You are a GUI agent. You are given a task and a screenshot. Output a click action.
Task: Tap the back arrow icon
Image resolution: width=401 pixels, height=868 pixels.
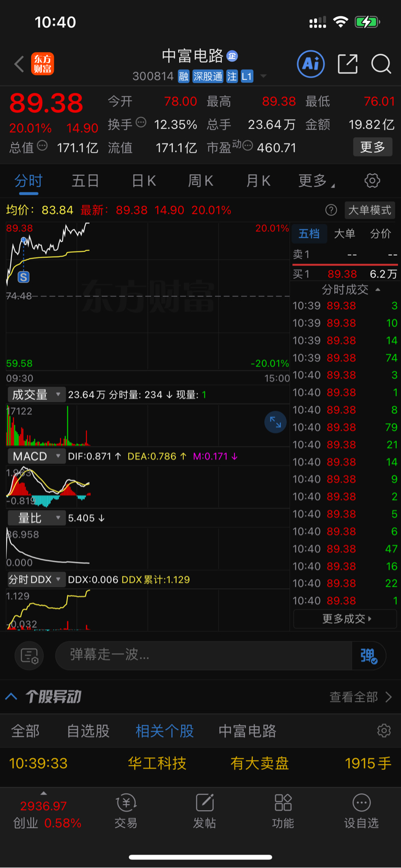(19, 64)
